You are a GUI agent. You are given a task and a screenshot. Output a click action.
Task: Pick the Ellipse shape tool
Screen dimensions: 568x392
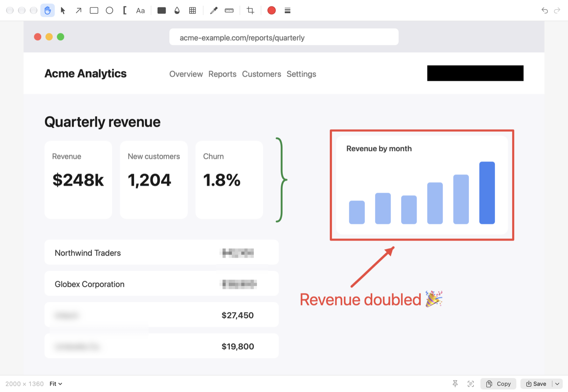pos(109,11)
